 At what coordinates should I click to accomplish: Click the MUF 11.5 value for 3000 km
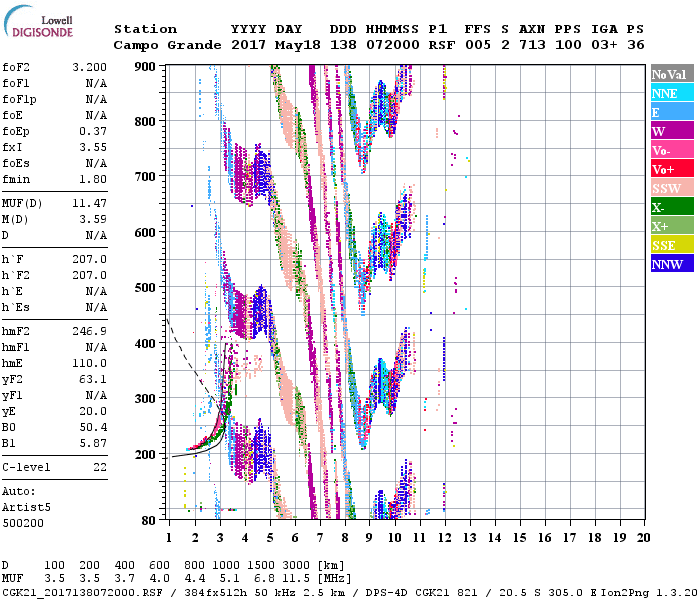click(x=296, y=579)
